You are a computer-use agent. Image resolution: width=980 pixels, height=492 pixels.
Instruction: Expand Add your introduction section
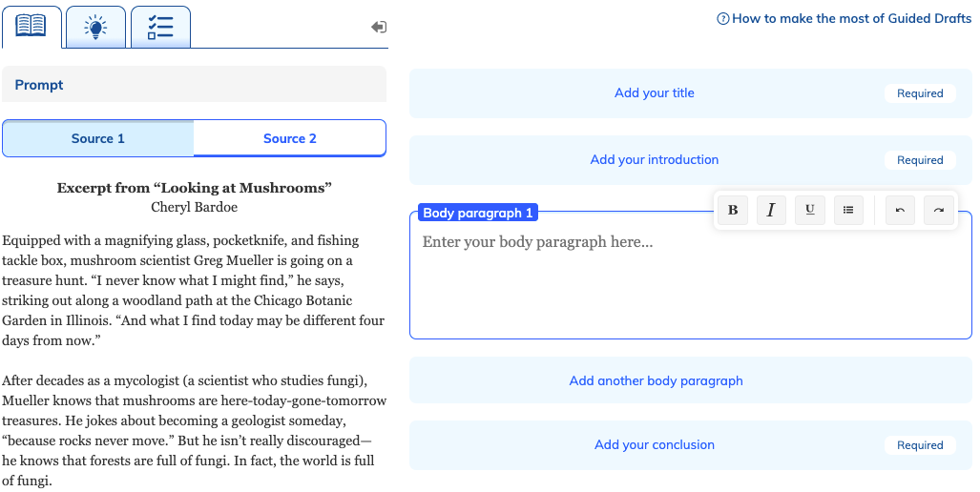(691, 160)
